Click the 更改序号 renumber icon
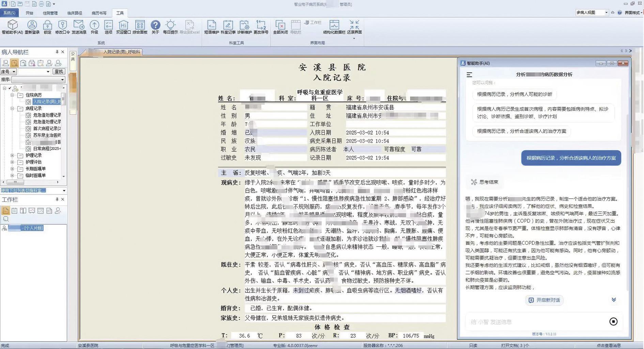This screenshot has width=644, height=349. (261, 27)
